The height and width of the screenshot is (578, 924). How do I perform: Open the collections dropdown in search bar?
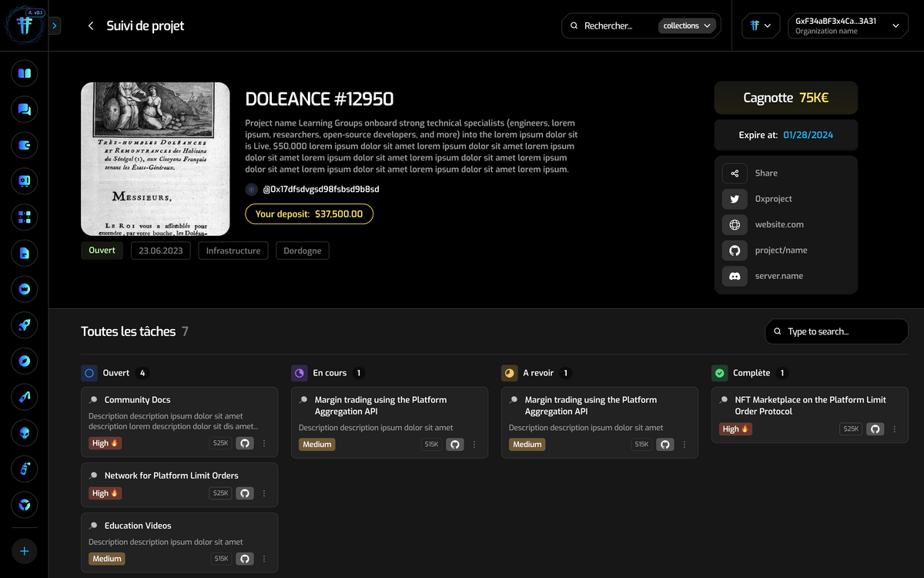tap(687, 26)
